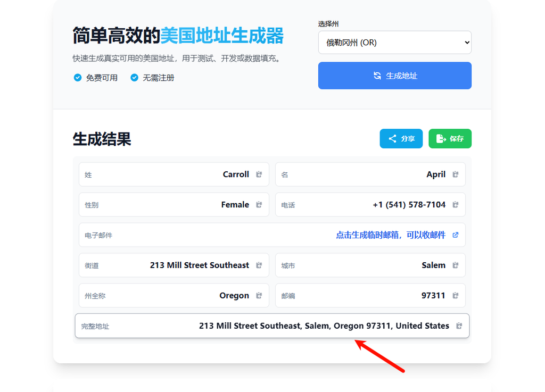The image size is (545, 392).
Task: Click the Female gender text
Action: (x=235, y=204)
